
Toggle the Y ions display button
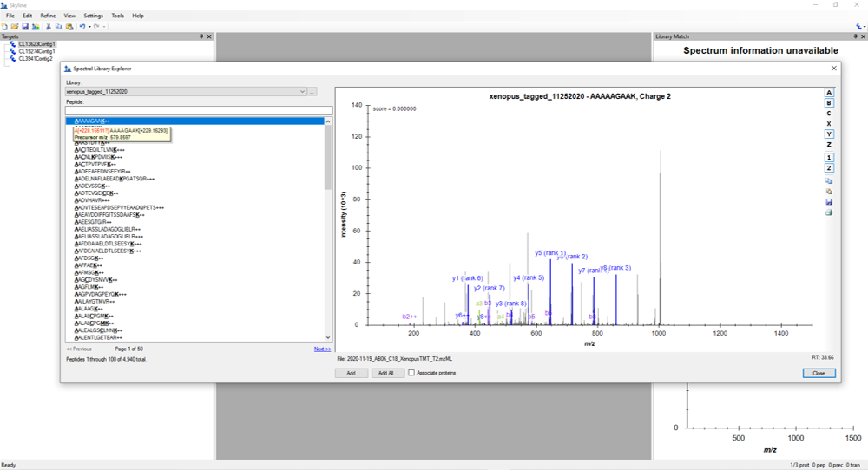point(829,134)
